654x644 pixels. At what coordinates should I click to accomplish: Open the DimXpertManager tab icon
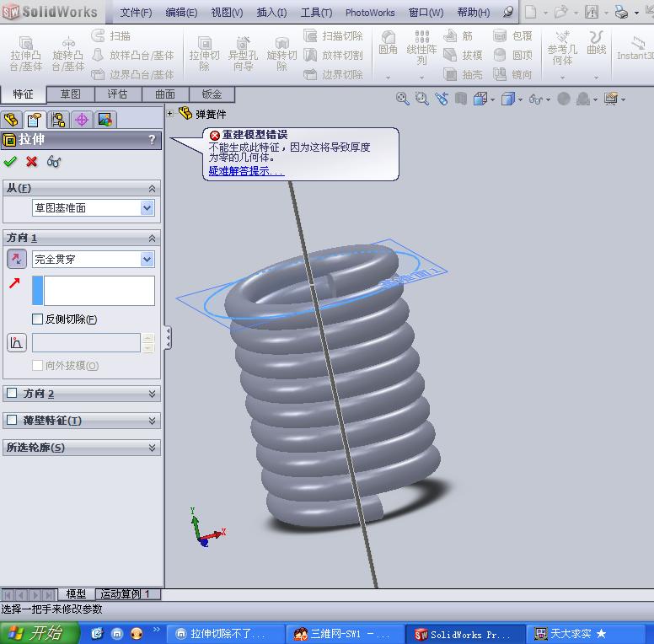click(82, 121)
